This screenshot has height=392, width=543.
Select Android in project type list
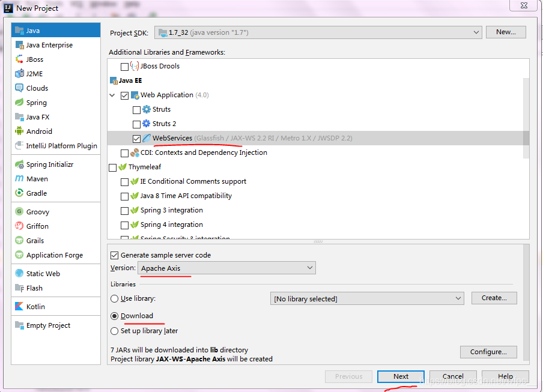[56, 131]
